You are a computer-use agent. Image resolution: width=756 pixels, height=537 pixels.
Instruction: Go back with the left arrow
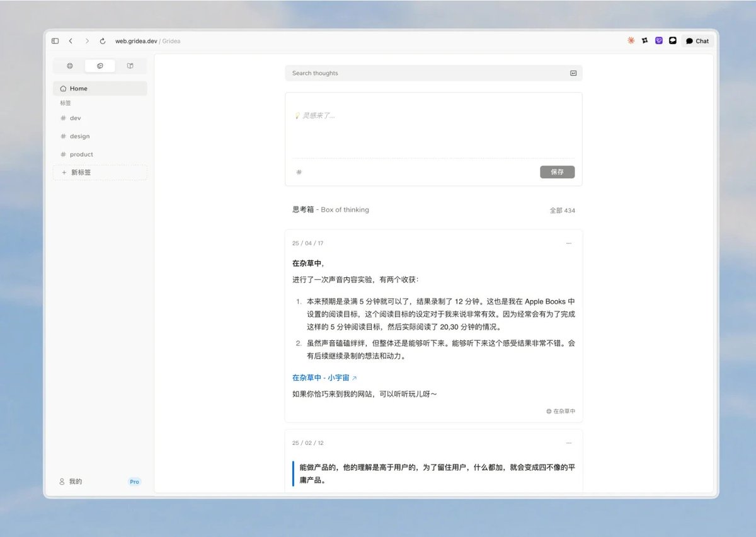[x=71, y=41]
